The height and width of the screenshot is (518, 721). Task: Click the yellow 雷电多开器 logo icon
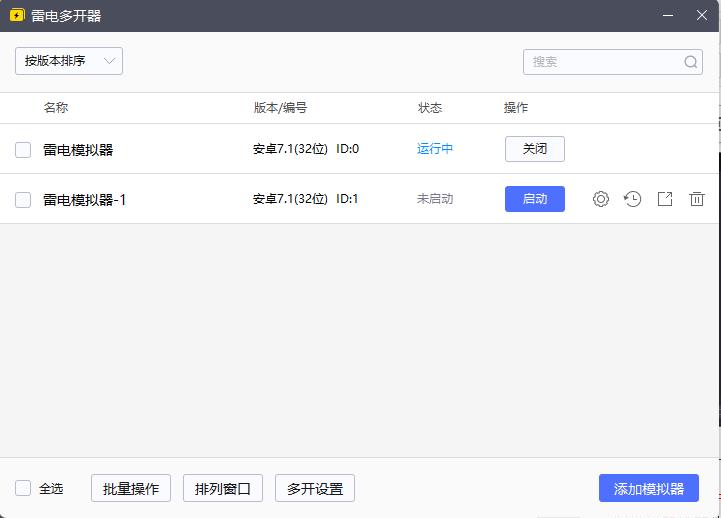coord(17,16)
